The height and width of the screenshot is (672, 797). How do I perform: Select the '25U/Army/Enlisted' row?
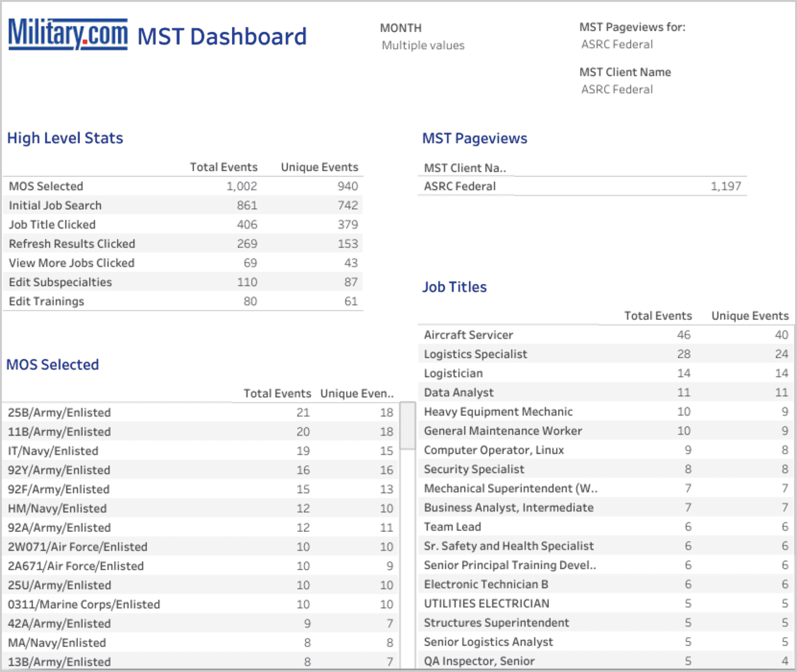201,585
